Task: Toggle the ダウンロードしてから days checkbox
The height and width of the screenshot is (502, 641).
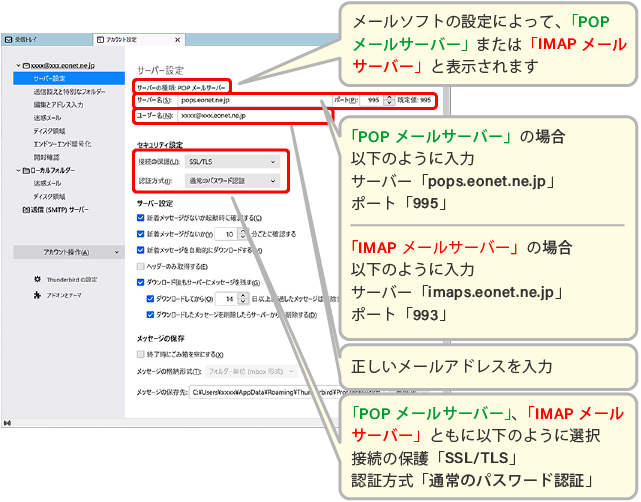Action: pyautogui.click(x=150, y=298)
